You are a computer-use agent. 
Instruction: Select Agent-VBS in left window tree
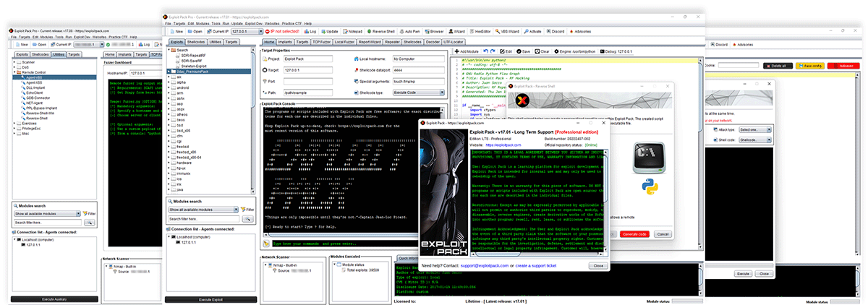35,77
